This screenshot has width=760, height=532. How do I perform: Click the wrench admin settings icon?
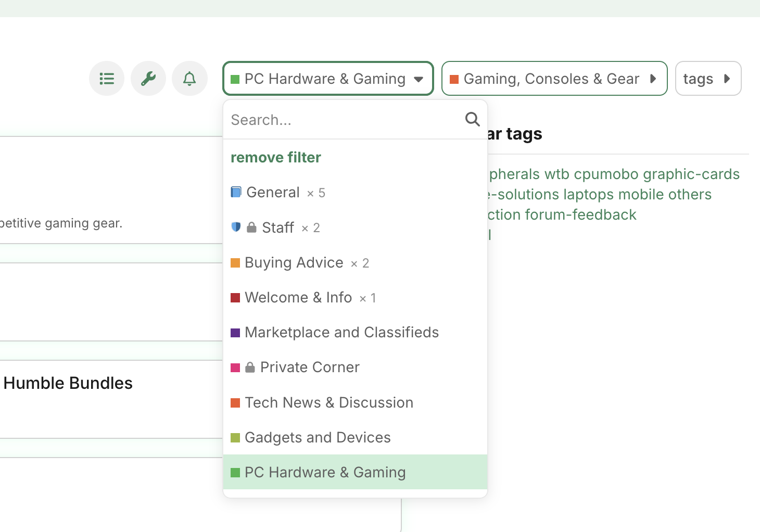tap(148, 79)
